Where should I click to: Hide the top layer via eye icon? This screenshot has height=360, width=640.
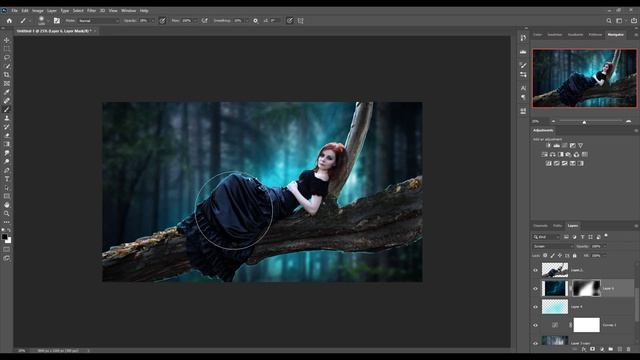coord(536,270)
